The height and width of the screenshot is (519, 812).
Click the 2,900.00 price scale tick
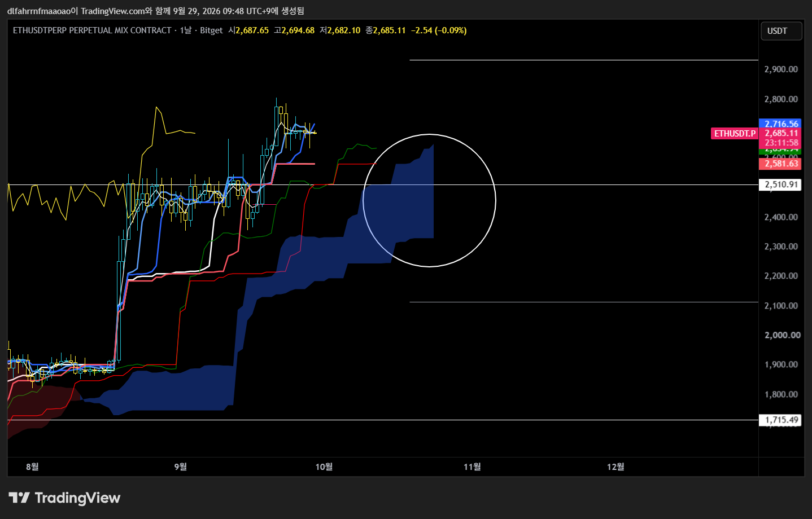pyautogui.click(x=781, y=69)
